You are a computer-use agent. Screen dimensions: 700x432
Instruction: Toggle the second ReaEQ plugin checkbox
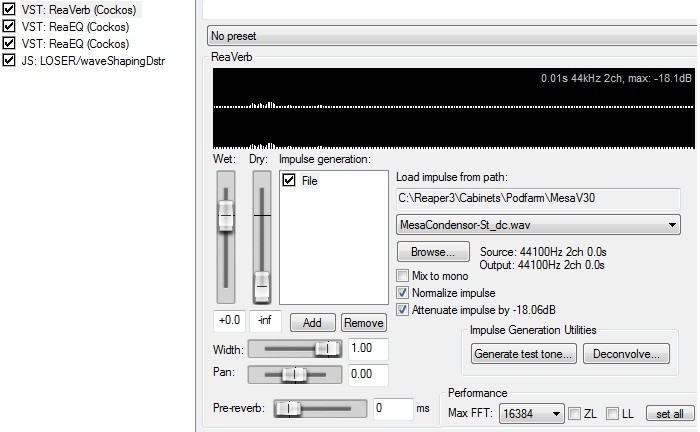tap(9, 43)
